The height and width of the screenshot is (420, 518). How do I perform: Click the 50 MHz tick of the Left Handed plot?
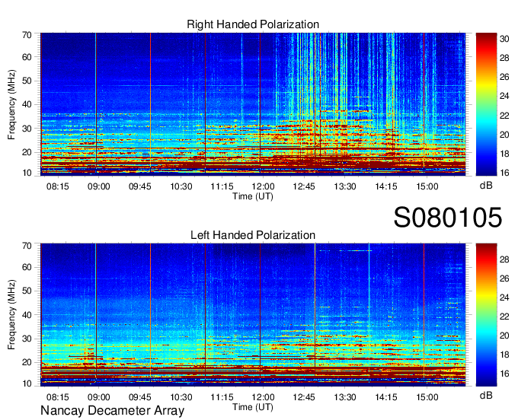point(27,291)
